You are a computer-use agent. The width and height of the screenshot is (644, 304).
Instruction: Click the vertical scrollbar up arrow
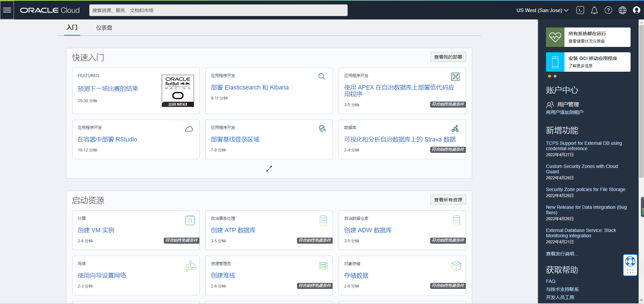point(641,22)
